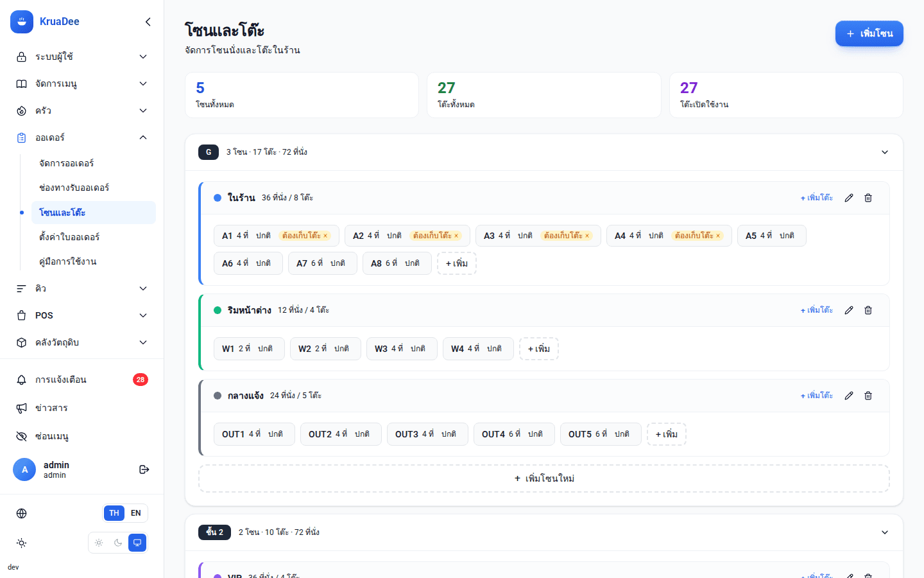The width and height of the screenshot is (924, 578).
Task: Click the KruaDee logo icon
Action: pos(22,22)
